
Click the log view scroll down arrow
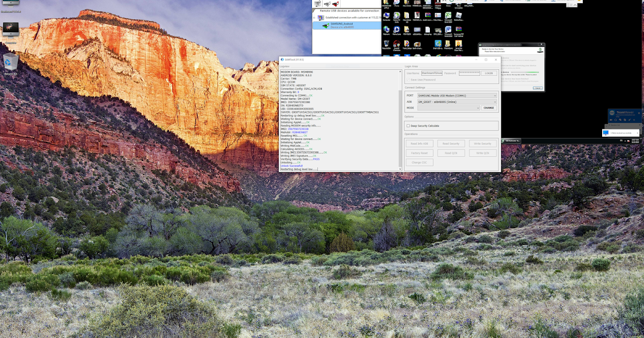[x=400, y=169]
